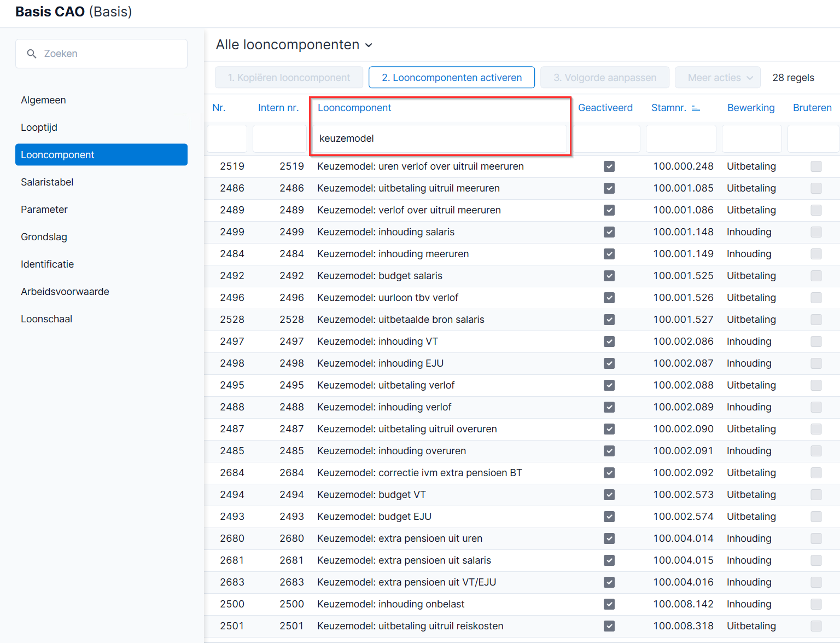Toggle Bruteren checkbox for uurloon tbv verlof row

tap(816, 298)
